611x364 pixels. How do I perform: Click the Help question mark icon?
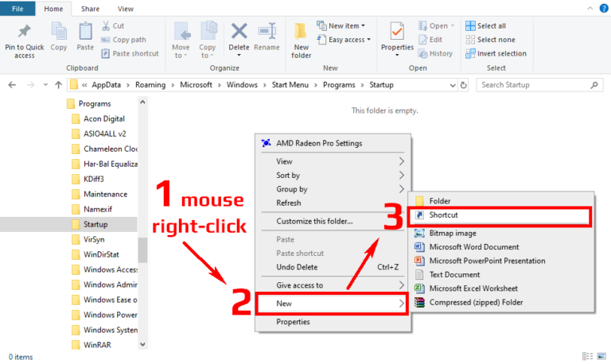602,9
